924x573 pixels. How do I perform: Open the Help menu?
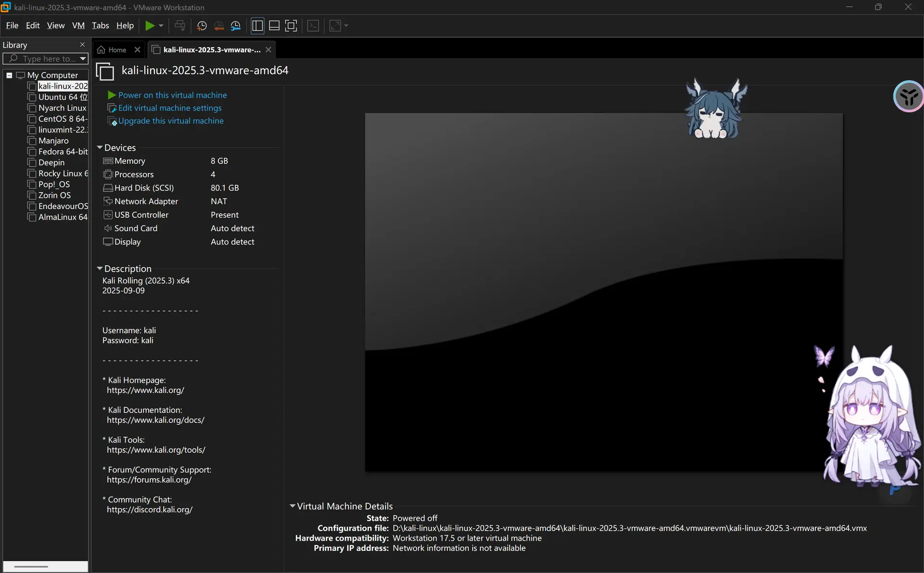point(125,26)
